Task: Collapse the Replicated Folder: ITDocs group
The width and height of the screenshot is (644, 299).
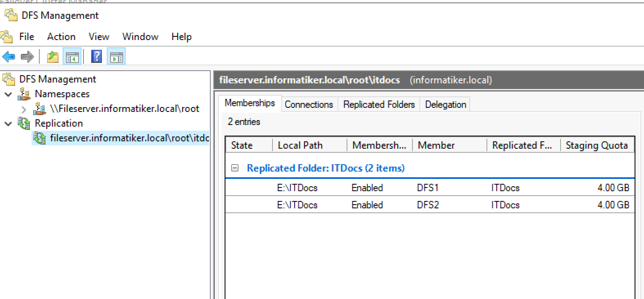Action: coord(235,168)
